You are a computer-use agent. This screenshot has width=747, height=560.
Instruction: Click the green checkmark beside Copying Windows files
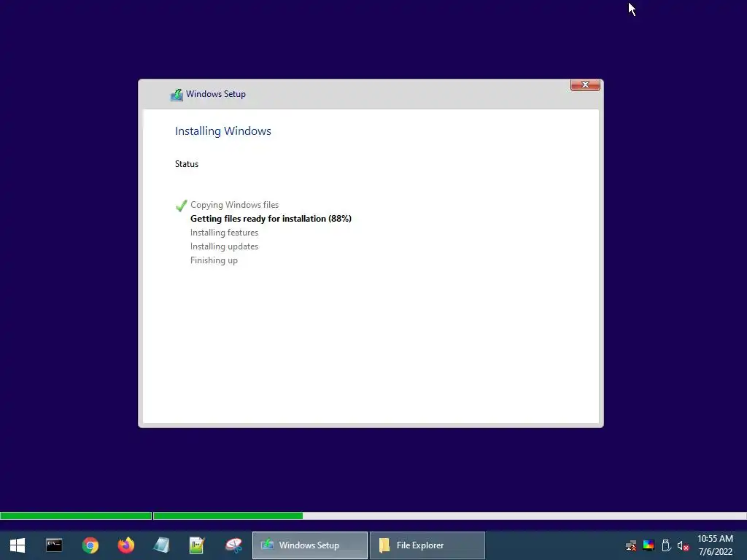(181, 206)
